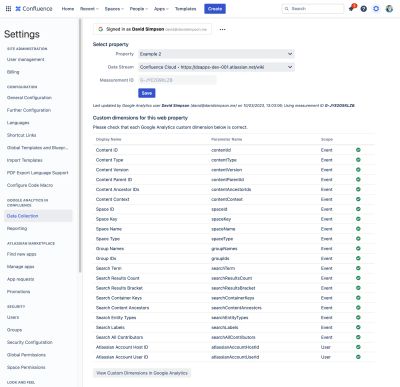The height and width of the screenshot is (387, 400).
Task: Click the sidebar vertical scrollbar
Action: pyautogui.click(x=80, y=145)
